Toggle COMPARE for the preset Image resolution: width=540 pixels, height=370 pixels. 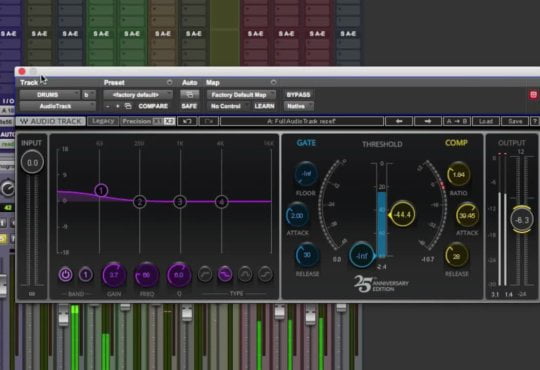tap(153, 106)
